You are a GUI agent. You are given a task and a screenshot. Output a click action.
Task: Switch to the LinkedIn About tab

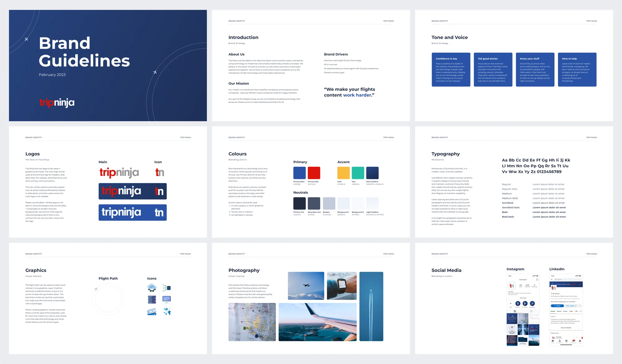tap(559, 311)
